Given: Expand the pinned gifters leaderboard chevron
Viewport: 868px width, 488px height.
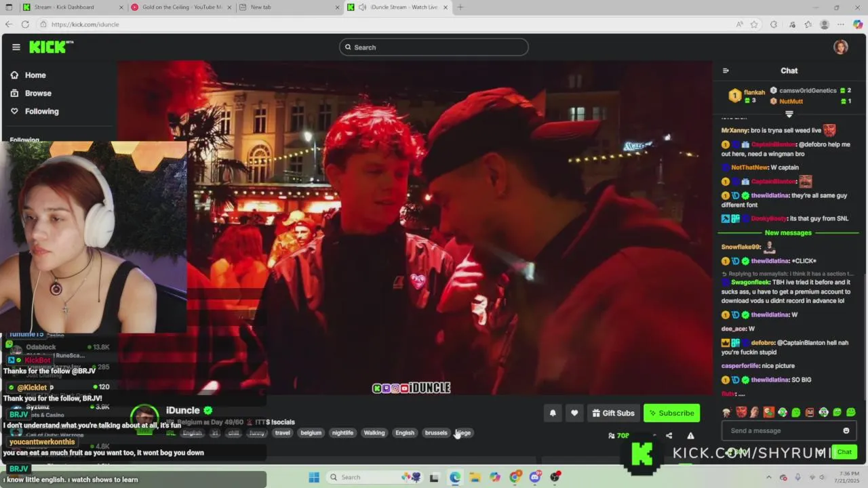Looking at the screenshot, I should point(789,114).
